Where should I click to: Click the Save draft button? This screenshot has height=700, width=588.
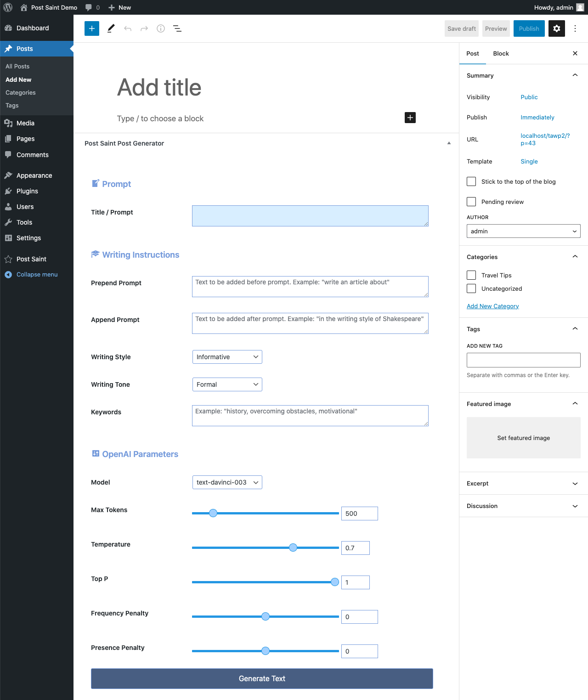462,28
